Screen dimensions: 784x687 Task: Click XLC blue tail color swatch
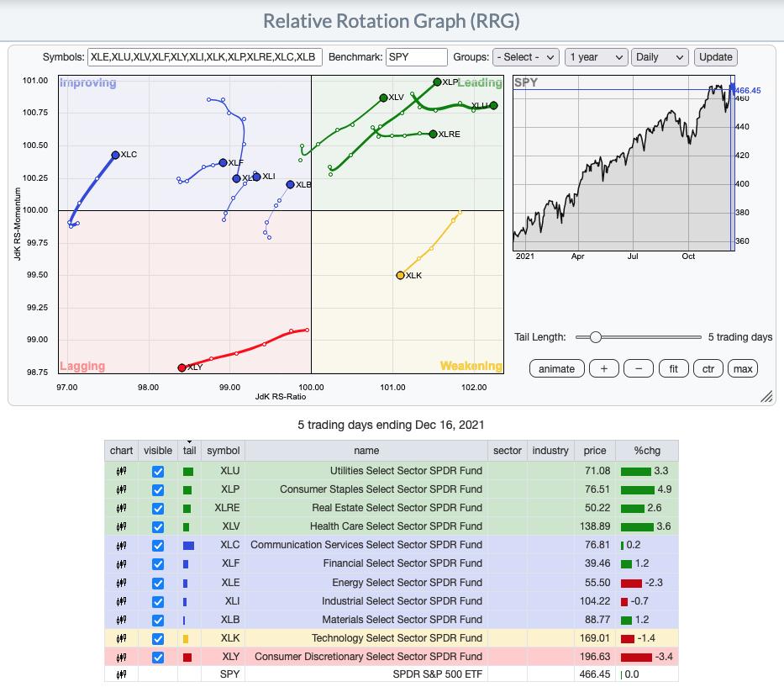(x=188, y=546)
